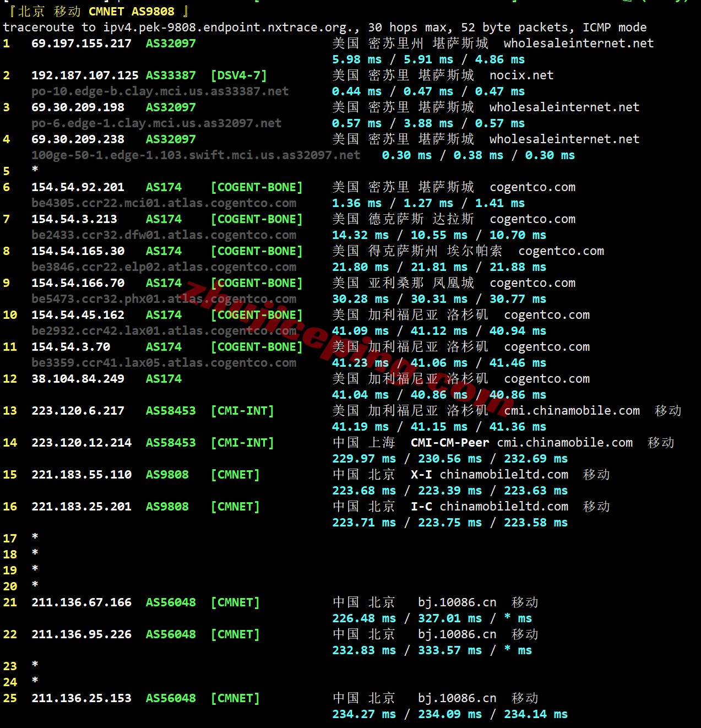701x728 pixels.
Task: Select IP 69.30.209.198 at hop 3
Action: [x=78, y=107]
